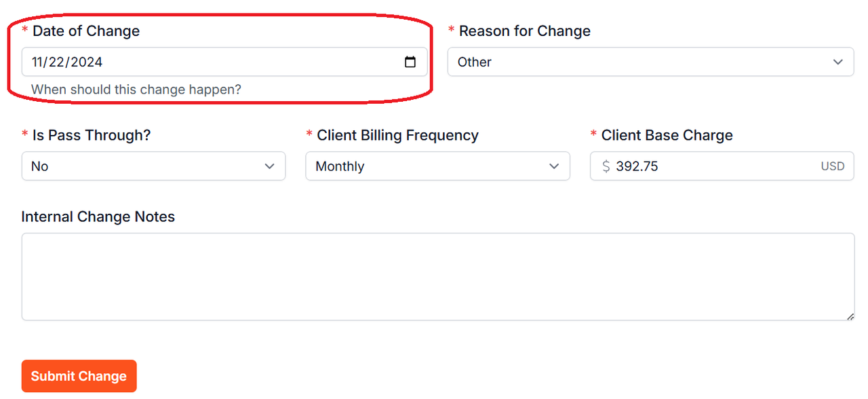Submit the form with Submit Change button
868x399 pixels.
pos(79,376)
